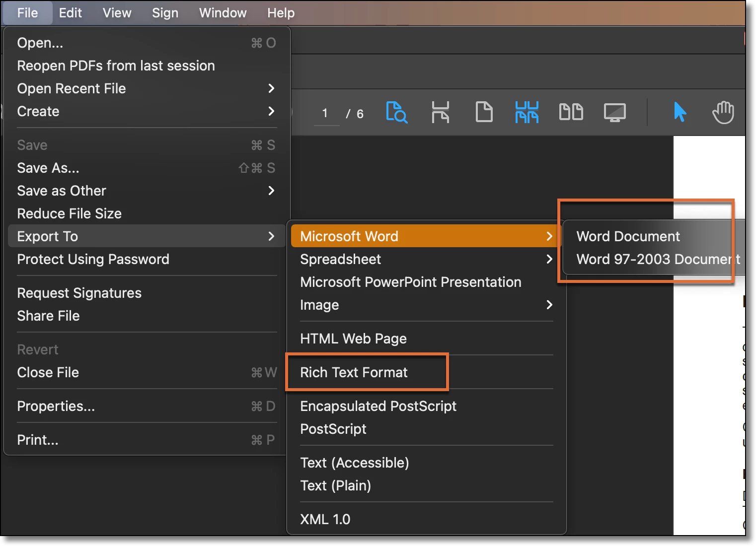Select the fit-to-page scroll icon
Image resolution: width=756 pixels, height=546 pixels.
(x=440, y=112)
